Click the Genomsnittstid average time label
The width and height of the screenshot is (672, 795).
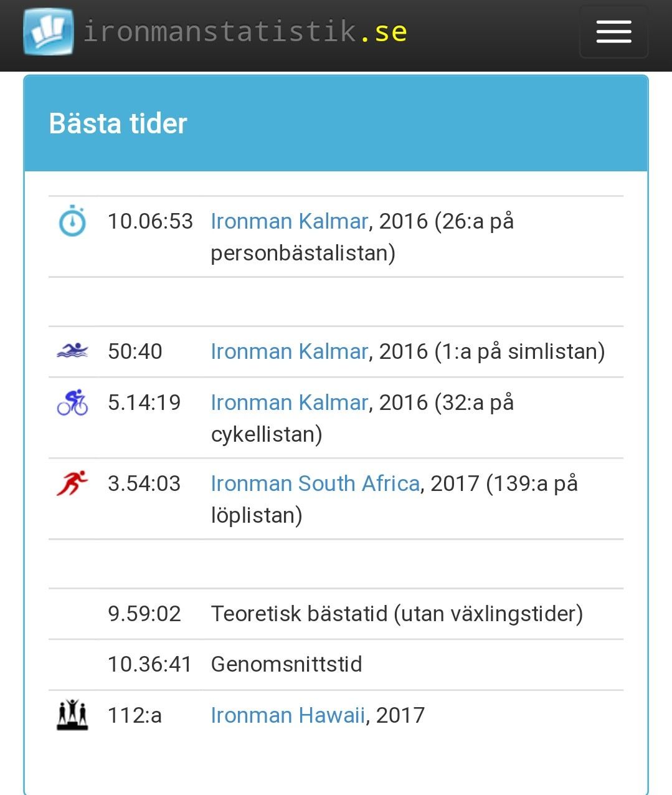click(x=286, y=664)
